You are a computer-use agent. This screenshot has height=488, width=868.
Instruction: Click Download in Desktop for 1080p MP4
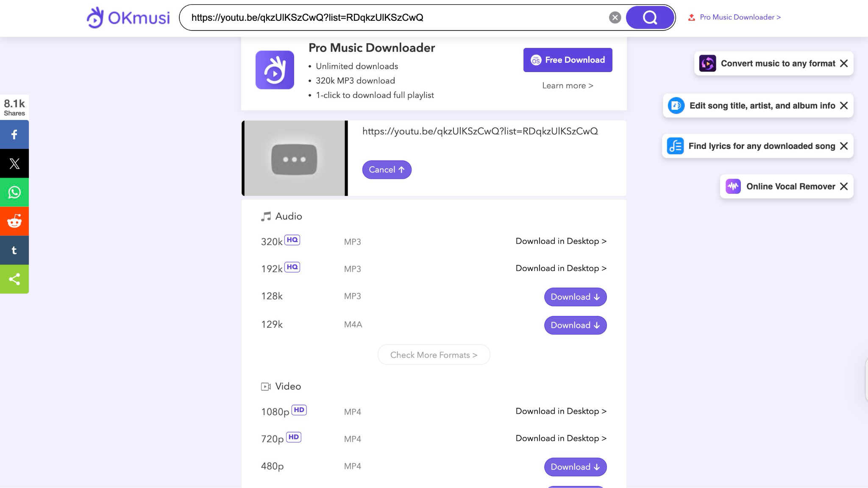coord(561,411)
